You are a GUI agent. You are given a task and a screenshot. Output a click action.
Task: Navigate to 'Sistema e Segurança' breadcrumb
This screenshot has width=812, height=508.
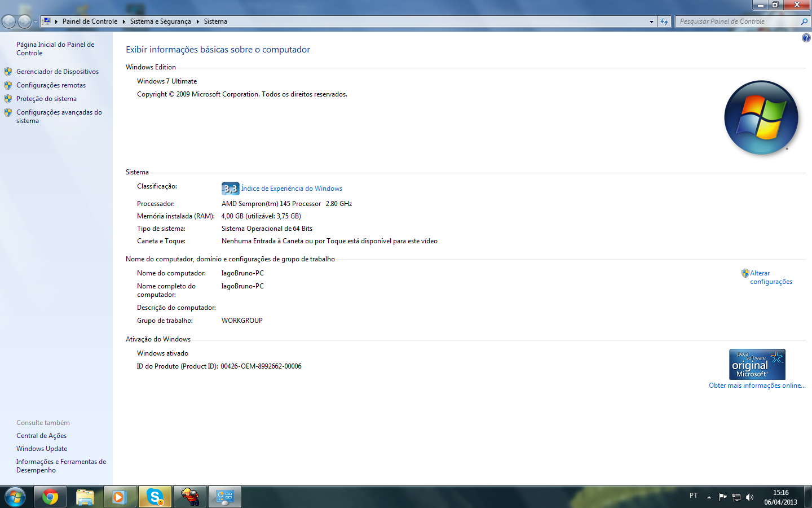(161, 21)
